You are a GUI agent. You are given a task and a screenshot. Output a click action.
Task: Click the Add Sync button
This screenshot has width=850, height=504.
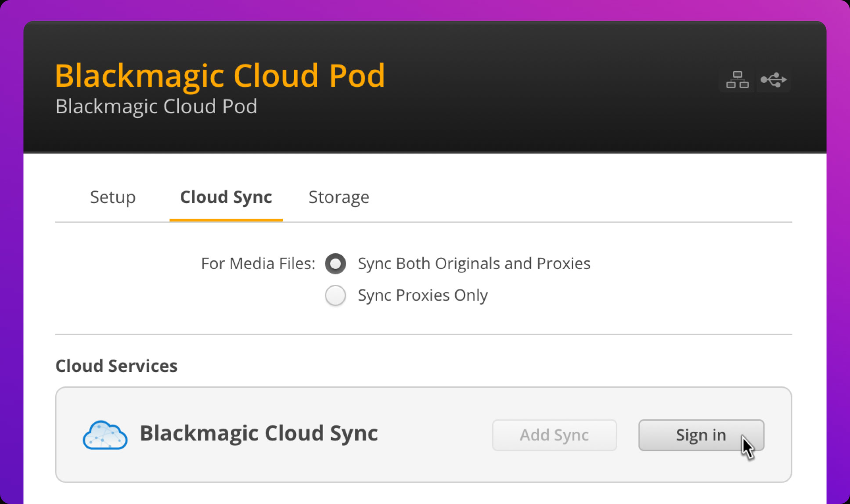click(555, 435)
